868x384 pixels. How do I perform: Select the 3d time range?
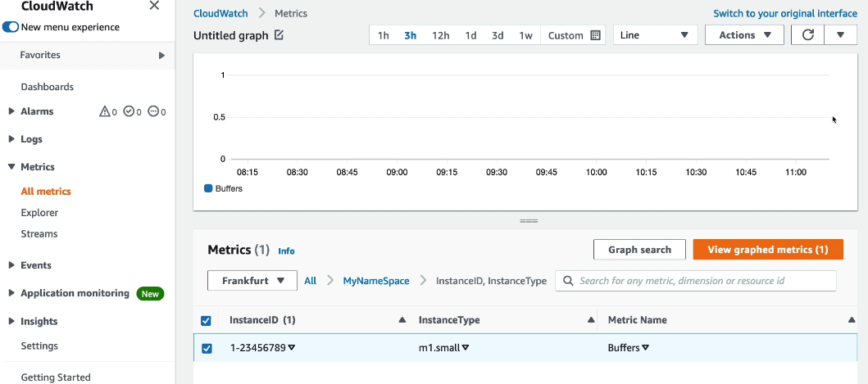(498, 35)
